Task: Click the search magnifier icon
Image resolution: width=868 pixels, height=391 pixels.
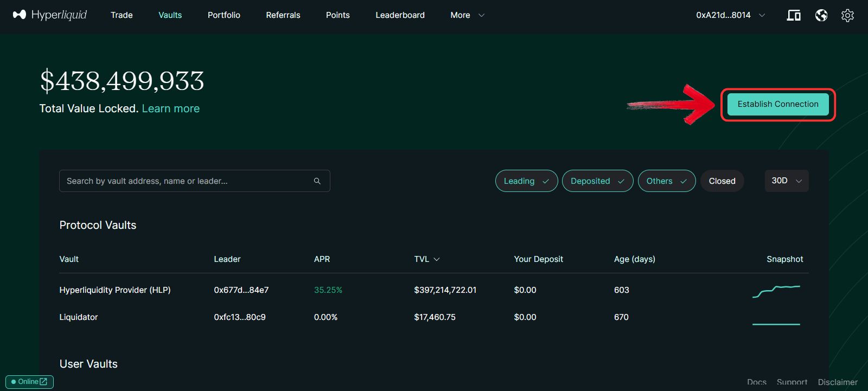Action: tap(317, 181)
